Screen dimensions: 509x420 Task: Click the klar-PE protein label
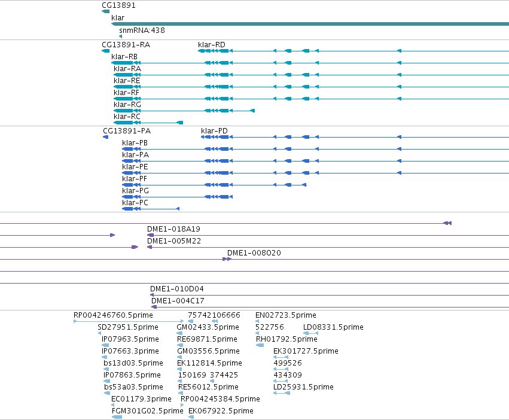pyautogui.click(x=135, y=167)
